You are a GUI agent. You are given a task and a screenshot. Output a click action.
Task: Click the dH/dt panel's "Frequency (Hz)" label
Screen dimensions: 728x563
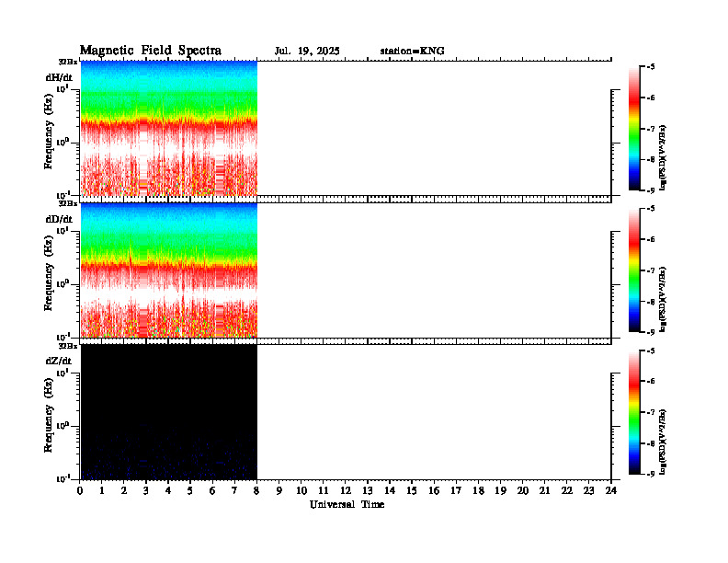point(49,132)
